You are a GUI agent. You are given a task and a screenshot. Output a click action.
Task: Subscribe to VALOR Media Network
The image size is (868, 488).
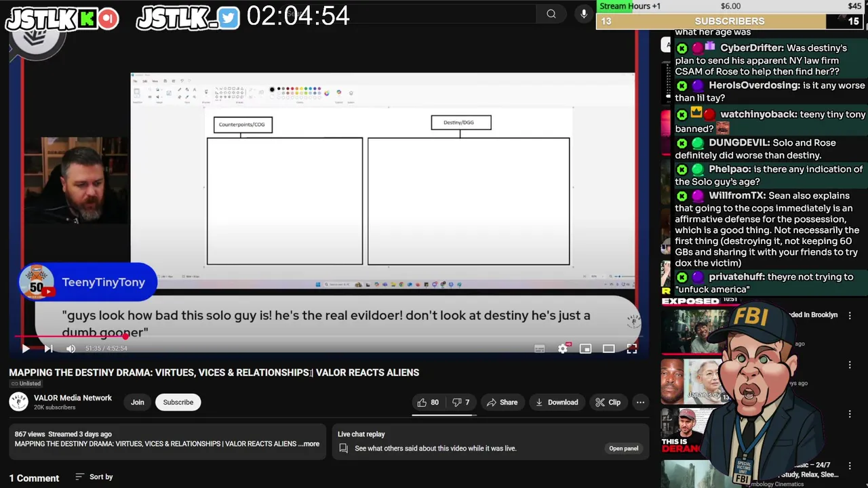pos(178,402)
